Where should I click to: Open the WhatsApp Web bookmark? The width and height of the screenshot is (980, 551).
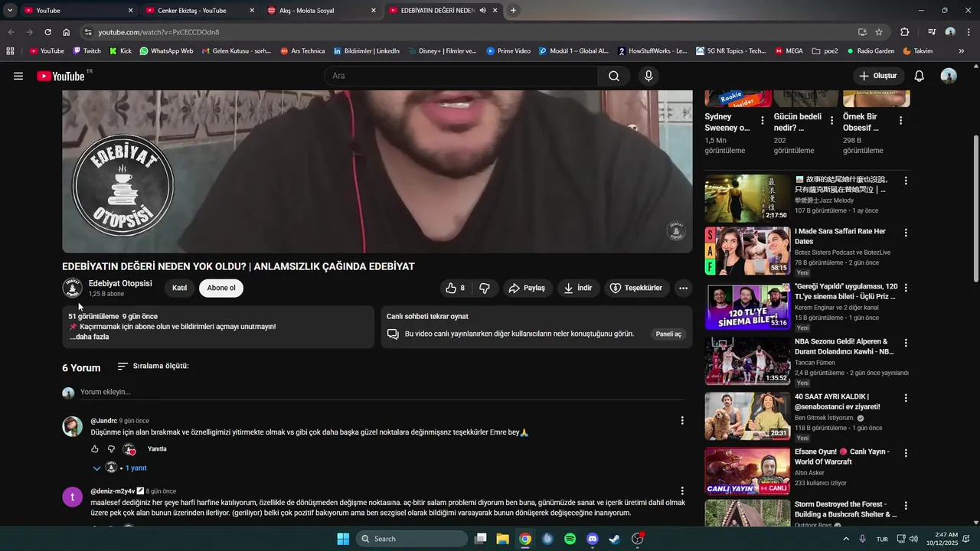pos(166,51)
